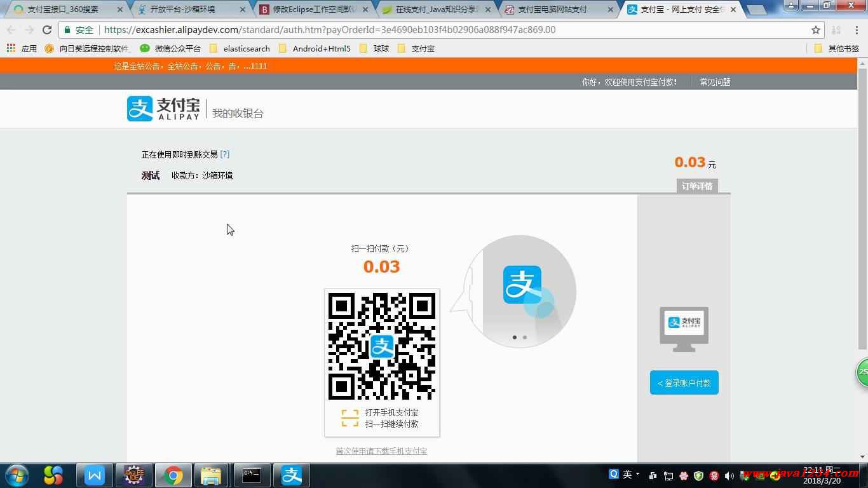The width and height of the screenshot is (868, 488).
Task: Open the 应用 apps bookmark shortcut
Action: point(22,48)
